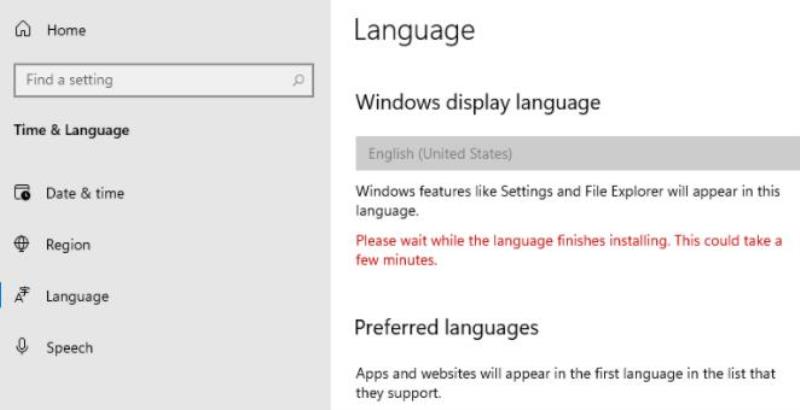Click the Windows display language heading

pos(478,102)
